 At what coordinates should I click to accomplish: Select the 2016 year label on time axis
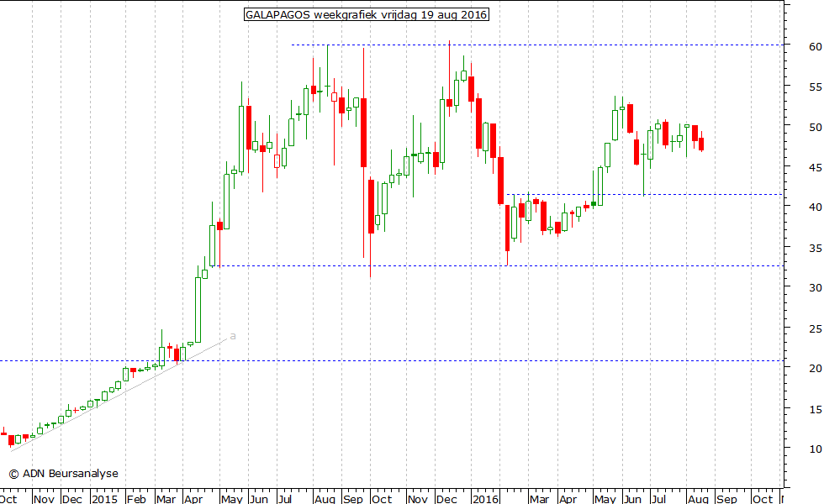pyautogui.click(x=486, y=498)
